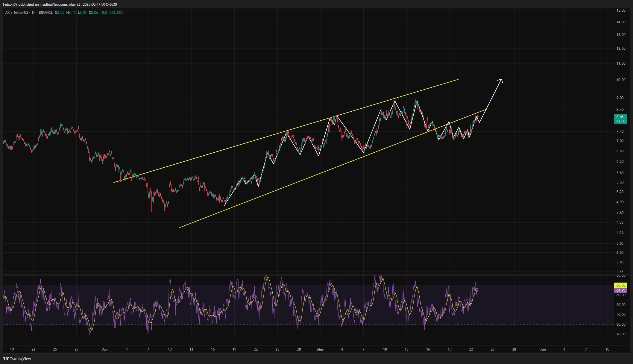Click the AR / TetherUS symbol title
The width and height of the screenshot is (633, 364).
(16, 13)
